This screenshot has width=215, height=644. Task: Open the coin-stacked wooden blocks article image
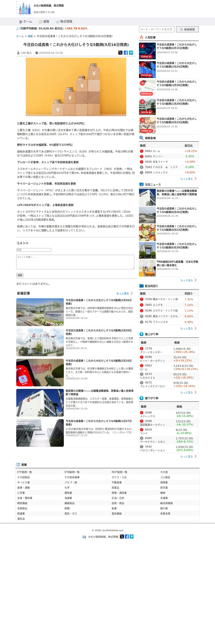pyautogui.click(x=76, y=87)
